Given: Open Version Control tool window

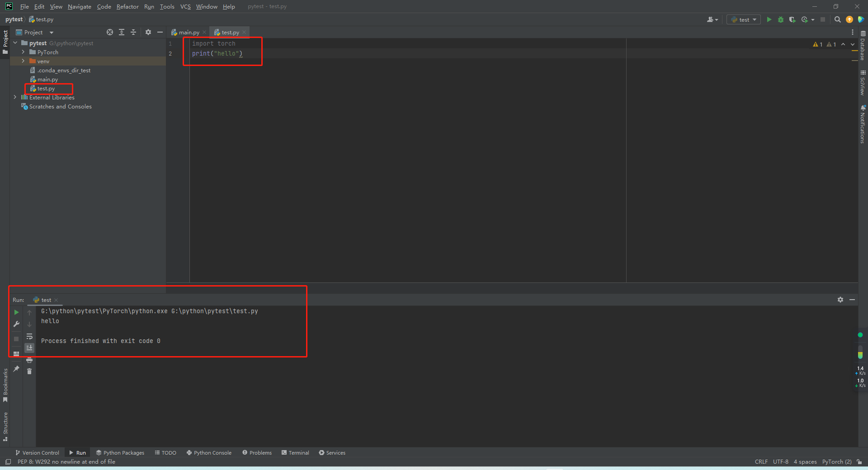Looking at the screenshot, I should point(37,452).
